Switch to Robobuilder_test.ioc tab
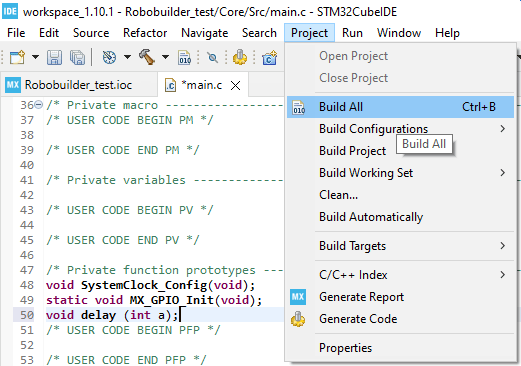521x366 pixels. point(78,85)
